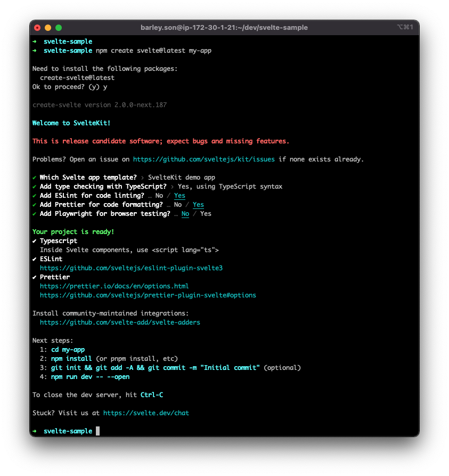Click the 'cd my-app' command
The image size is (449, 476).
[x=68, y=350]
